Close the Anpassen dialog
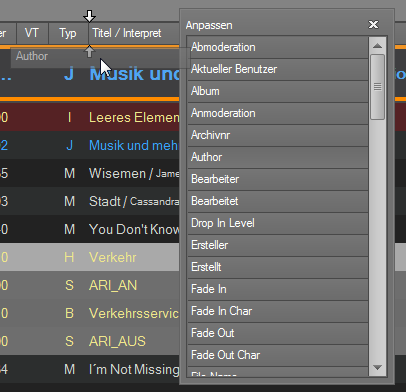The width and height of the screenshot is (406, 392). [373, 25]
